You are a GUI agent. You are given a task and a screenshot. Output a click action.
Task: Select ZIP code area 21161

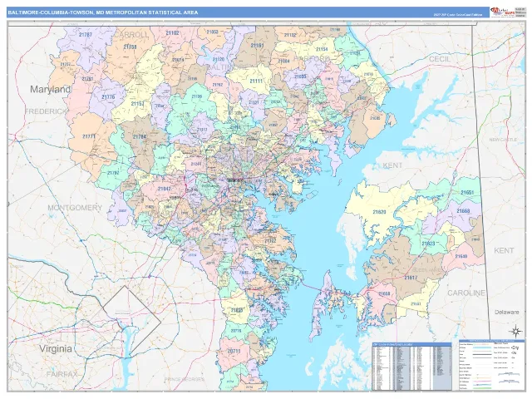(257, 45)
